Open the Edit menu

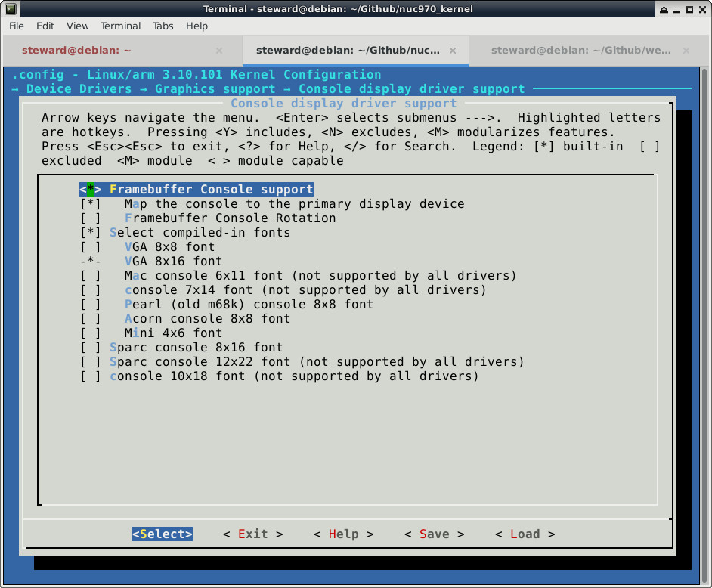coord(45,26)
